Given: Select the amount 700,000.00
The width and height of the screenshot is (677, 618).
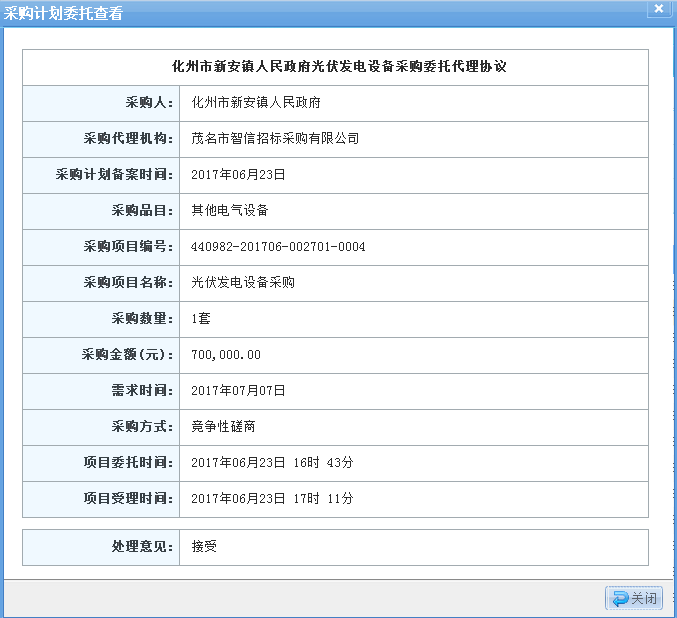Looking at the screenshot, I should pyautogui.click(x=226, y=355).
